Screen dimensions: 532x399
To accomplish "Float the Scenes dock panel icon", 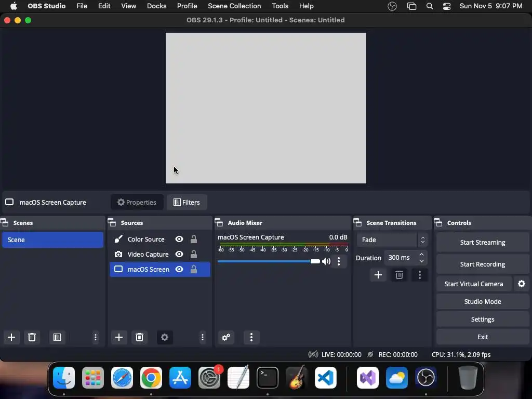I will pos(5,223).
